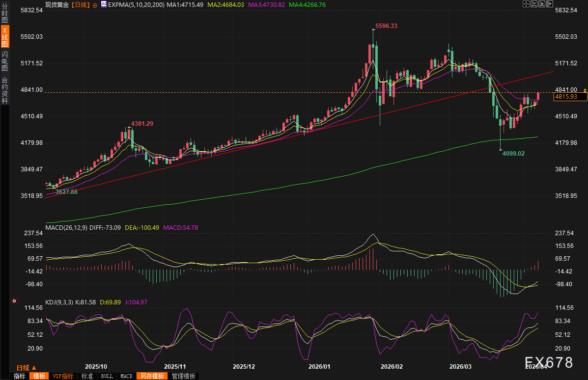Viewport: 588px width, 380px height.
Task: Open the 日线 period selector at bottom left
Action: [26, 368]
